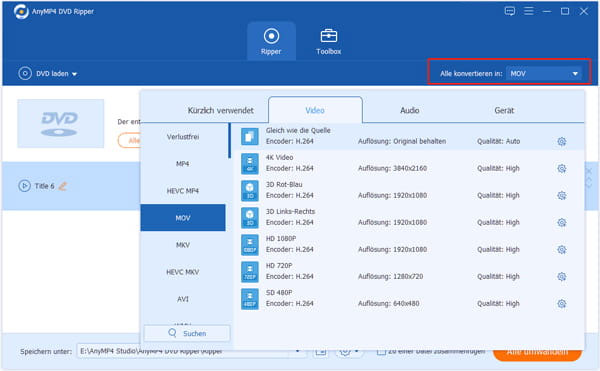Open settings gear for HD 720P preset

[x=561, y=277]
